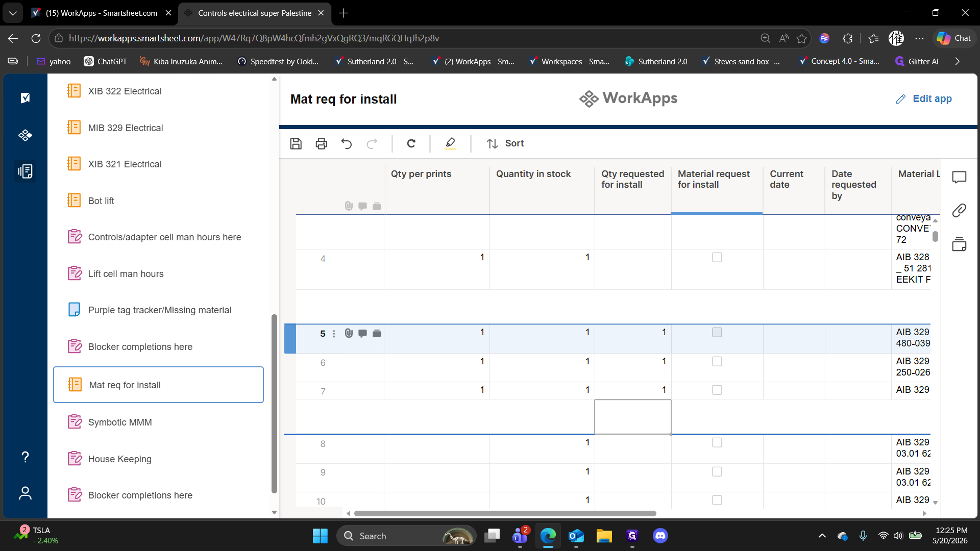Click the sidebar page list scrollbar

(274, 404)
